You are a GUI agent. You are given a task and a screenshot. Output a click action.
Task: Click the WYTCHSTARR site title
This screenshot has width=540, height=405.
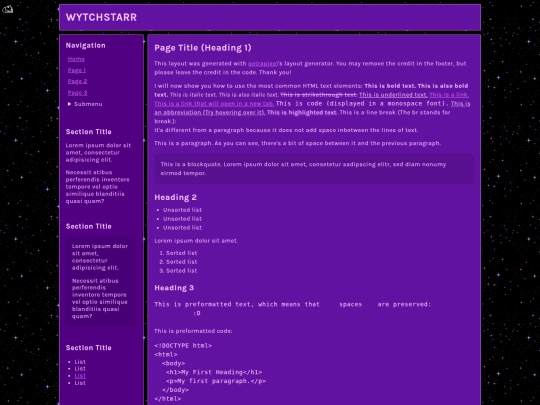(x=101, y=17)
